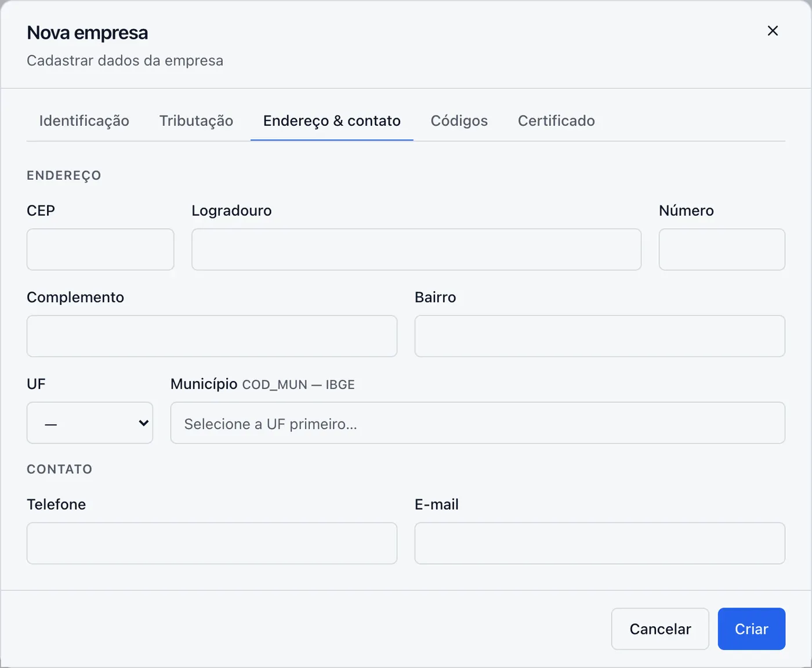Click into the E-mail field
812x668 pixels.
(x=600, y=543)
